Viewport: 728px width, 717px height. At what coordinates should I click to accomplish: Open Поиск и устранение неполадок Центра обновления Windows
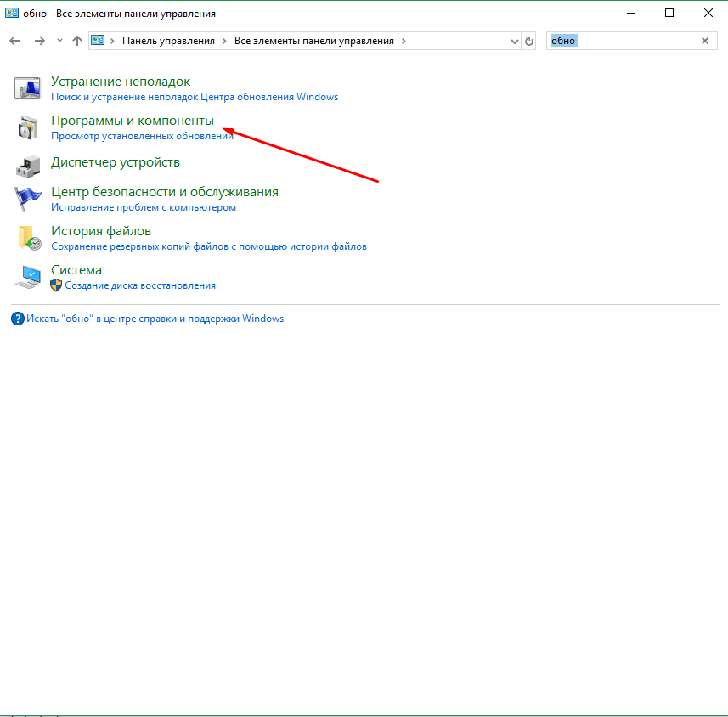coord(195,97)
